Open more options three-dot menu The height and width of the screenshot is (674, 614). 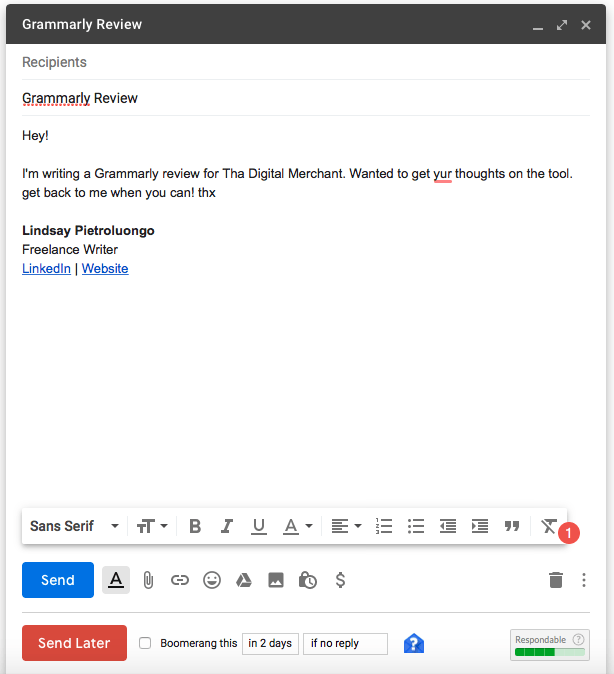[583, 580]
